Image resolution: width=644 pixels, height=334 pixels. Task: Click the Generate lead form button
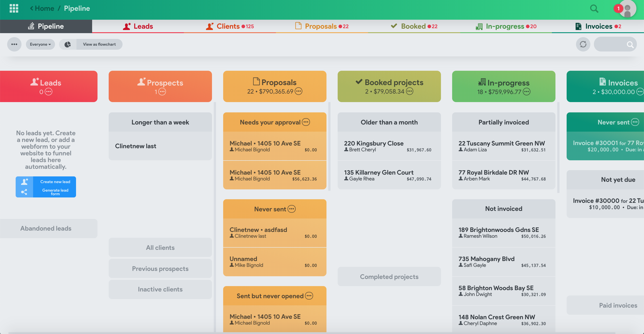[x=55, y=192]
